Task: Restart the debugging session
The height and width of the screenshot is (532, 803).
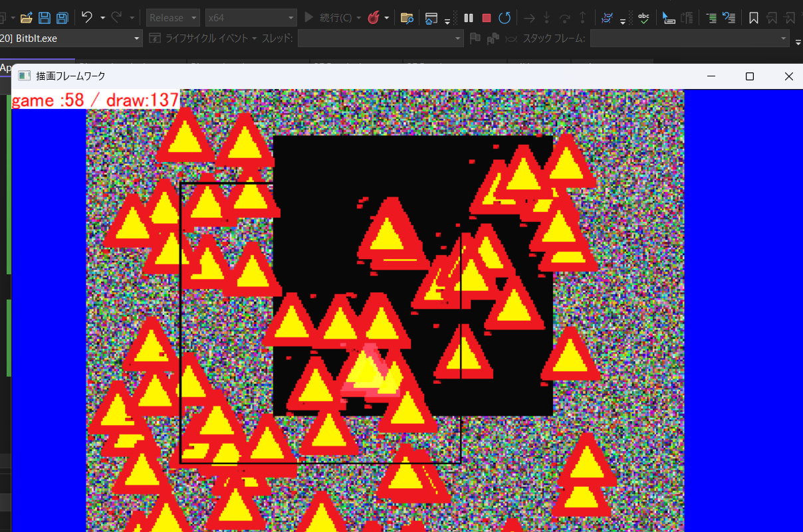Action: [505, 18]
